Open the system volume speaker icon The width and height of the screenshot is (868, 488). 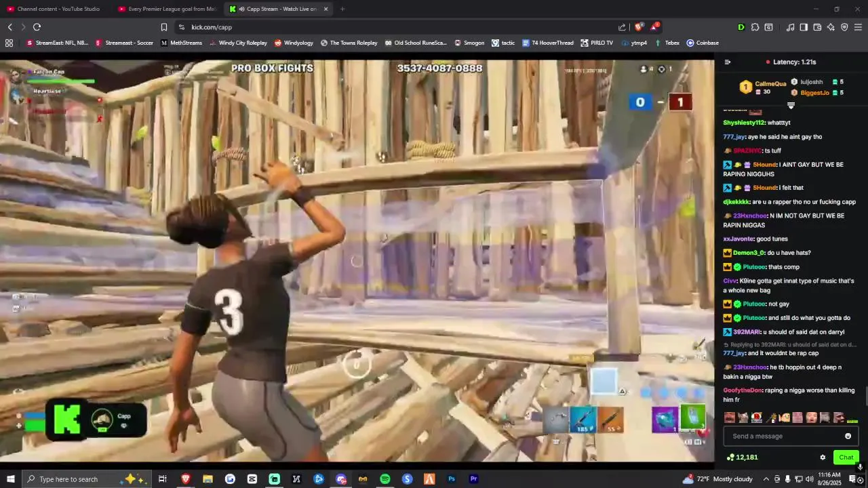pyautogui.click(x=810, y=479)
